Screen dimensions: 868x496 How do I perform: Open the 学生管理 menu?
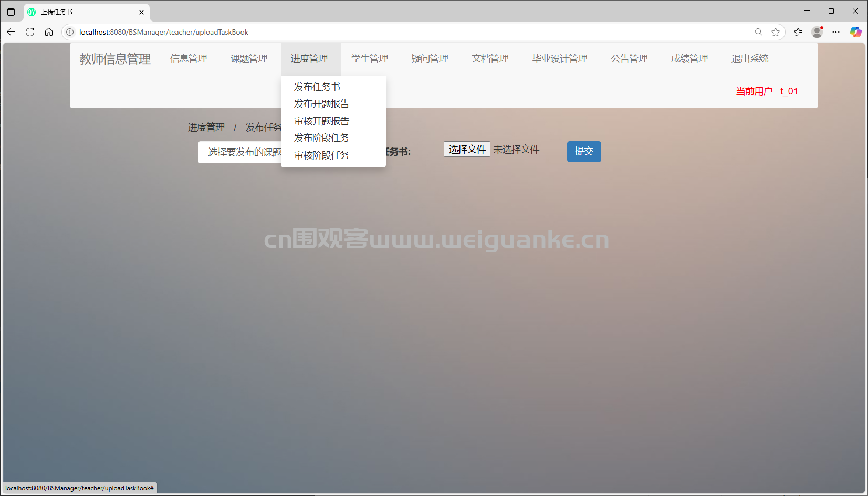click(370, 59)
